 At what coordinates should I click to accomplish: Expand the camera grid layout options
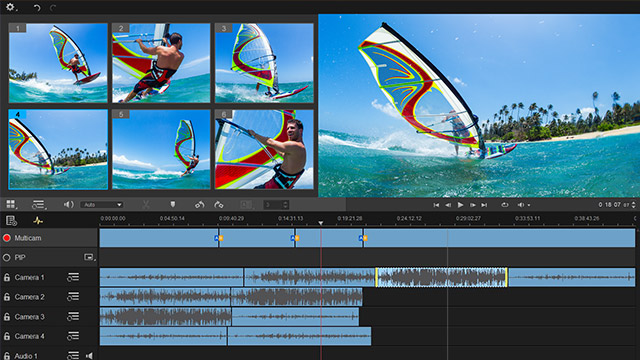11,204
